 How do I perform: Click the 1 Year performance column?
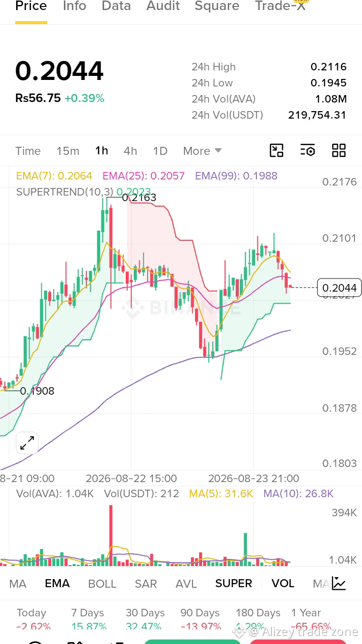(310, 619)
